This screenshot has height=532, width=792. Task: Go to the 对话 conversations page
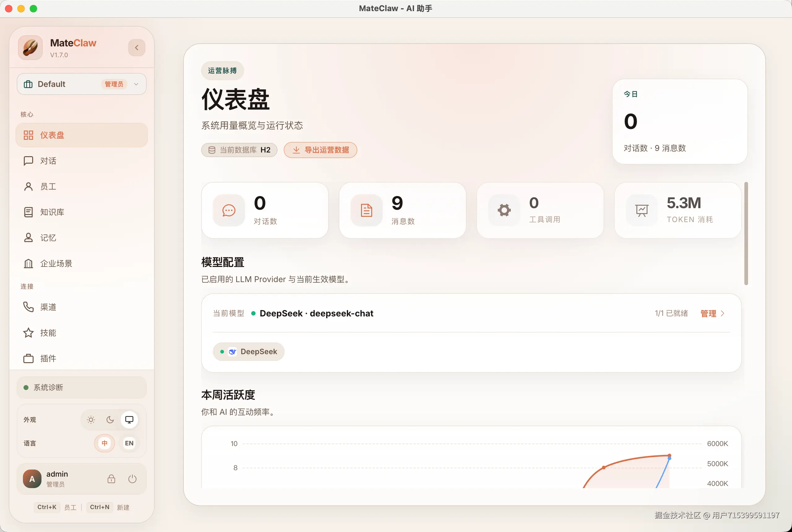pyautogui.click(x=81, y=161)
